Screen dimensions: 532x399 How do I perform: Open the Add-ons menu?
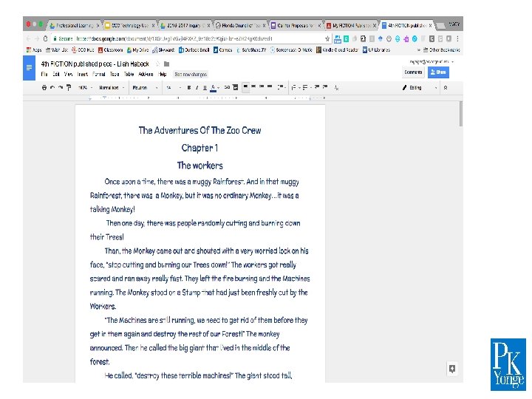[x=146, y=75]
